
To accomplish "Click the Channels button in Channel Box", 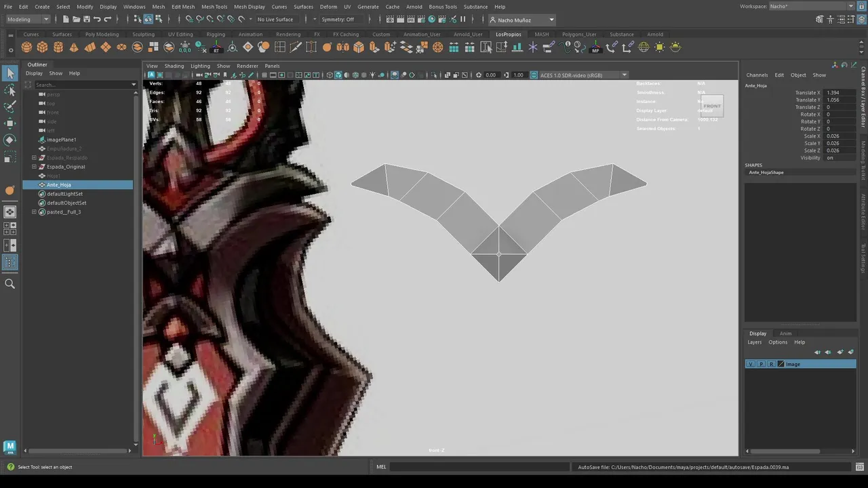I will [x=757, y=75].
